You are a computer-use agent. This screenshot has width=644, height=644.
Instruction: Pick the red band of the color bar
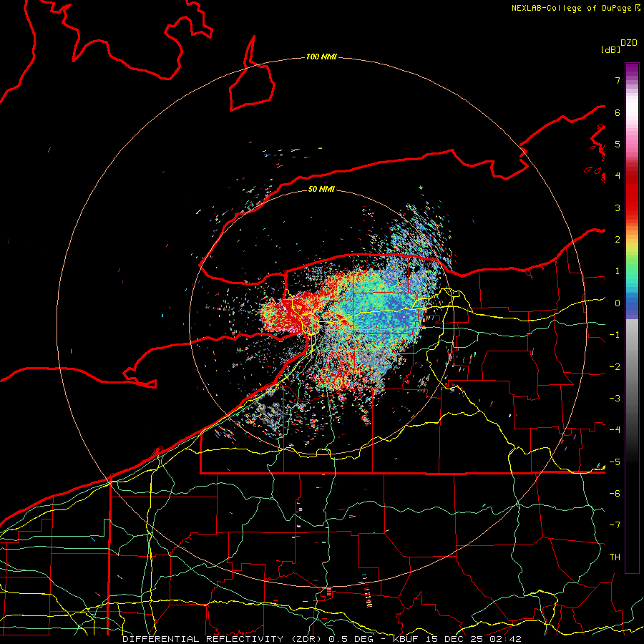pyautogui.click(x=632, y=193)
